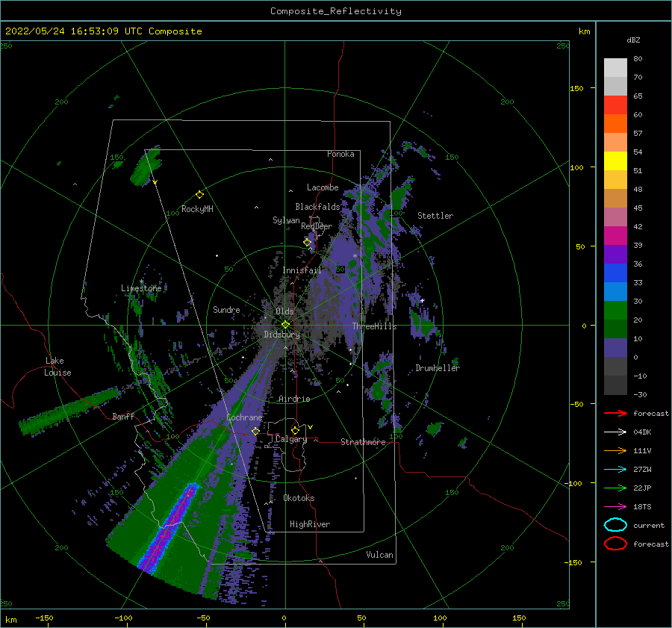The width and height of the screenshot is (672, 628).
Task: Click the green echo patch west of Banff
Action: [69, 411]
